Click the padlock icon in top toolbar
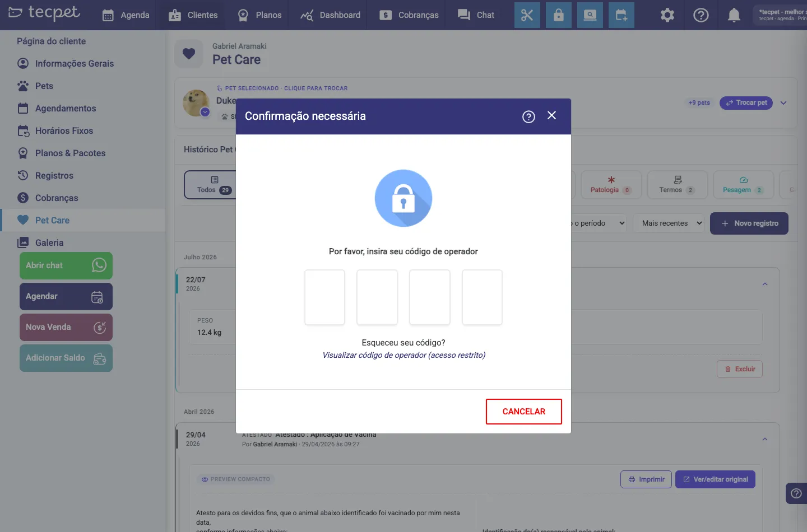The height and width of the screenshot is (532, 807). coord(559,15)
